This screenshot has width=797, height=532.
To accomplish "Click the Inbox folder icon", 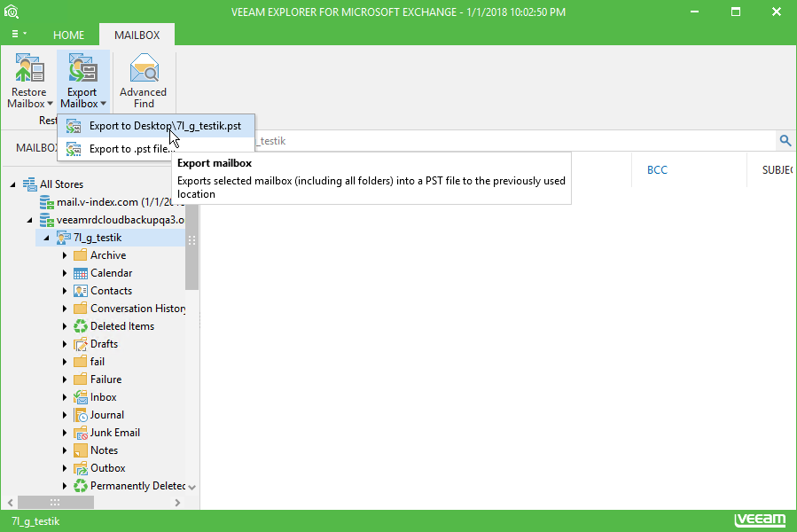I will [81, 397].
